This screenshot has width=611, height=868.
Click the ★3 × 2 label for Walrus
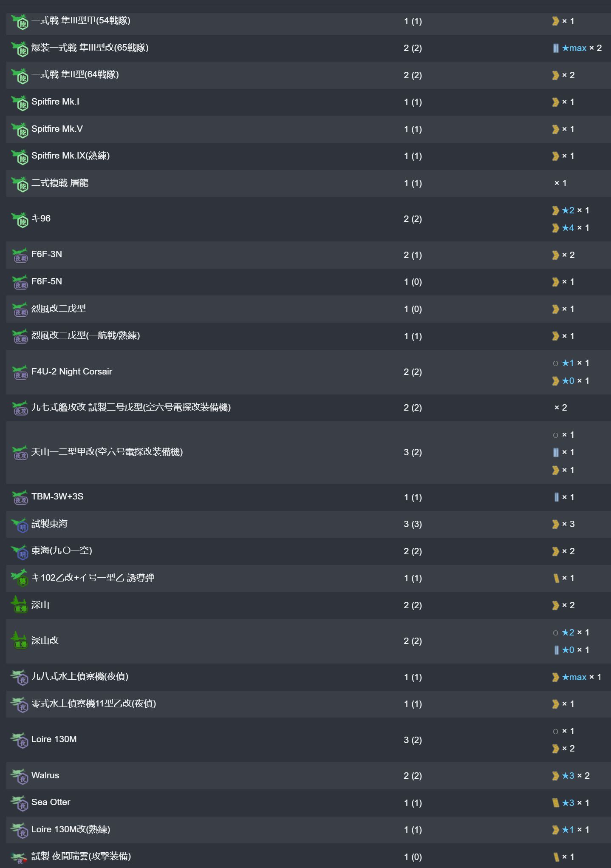pyautogui.click(x=575, y=776)
